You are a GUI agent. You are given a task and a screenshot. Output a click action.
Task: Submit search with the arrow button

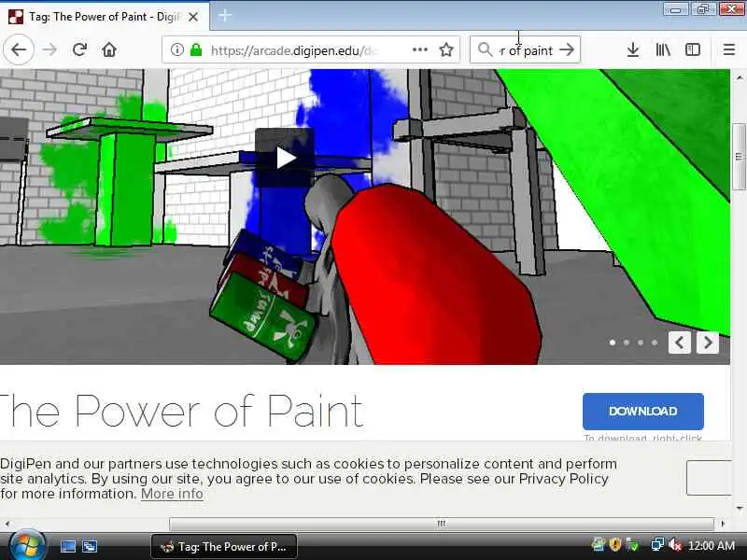click(x=567, y=49)
